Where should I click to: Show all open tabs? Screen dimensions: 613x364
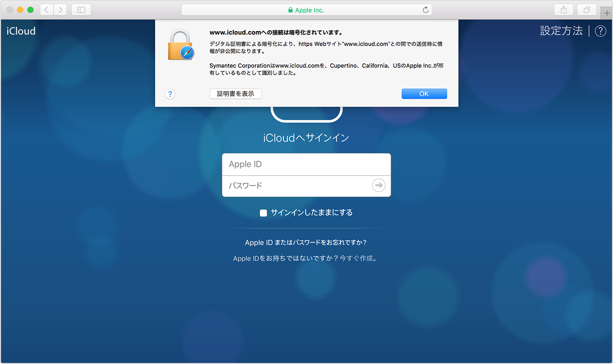click(587, 10)
